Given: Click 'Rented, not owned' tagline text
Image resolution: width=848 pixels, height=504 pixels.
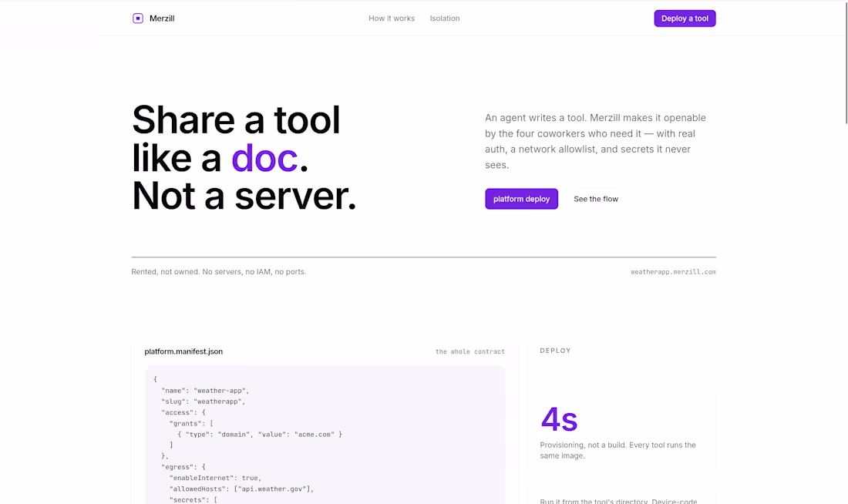Looking at the screenshot, I should [x=218, y=271].
